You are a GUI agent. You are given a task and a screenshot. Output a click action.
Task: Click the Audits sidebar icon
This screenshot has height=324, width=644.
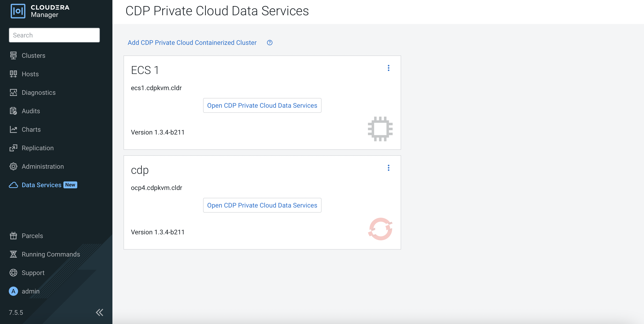(x=13, y=111)
